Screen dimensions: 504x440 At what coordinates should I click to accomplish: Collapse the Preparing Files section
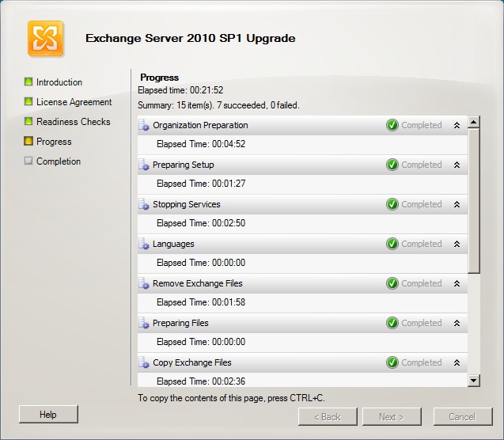click(x=456, y=323)
